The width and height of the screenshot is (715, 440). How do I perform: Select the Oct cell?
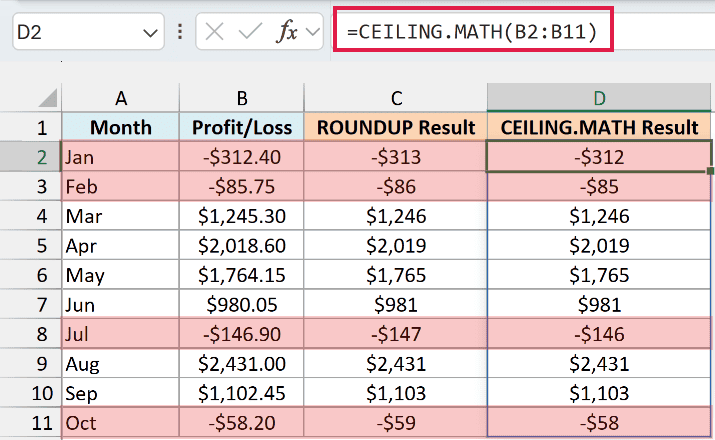point(120,423)
